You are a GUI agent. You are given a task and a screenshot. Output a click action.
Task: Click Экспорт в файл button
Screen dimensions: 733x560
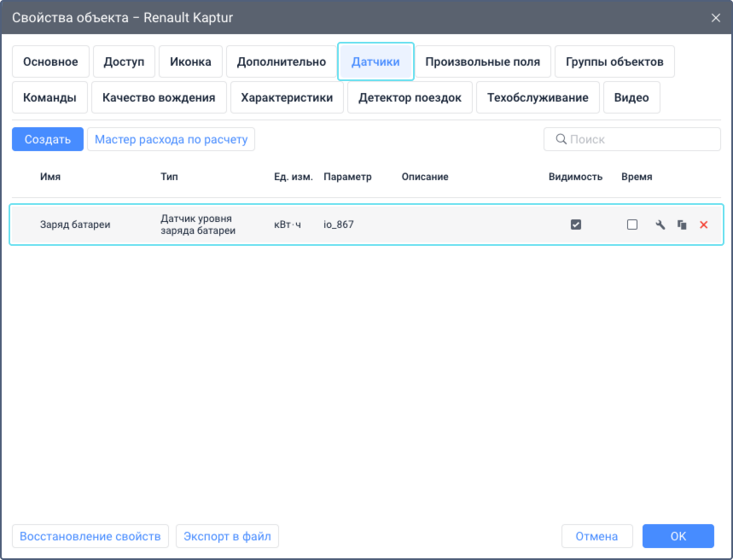click(227, 536)
